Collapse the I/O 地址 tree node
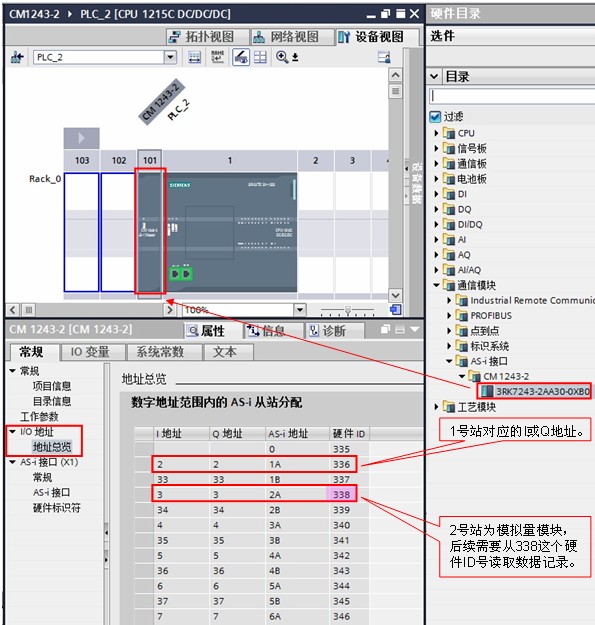 [x=12, y=432]
